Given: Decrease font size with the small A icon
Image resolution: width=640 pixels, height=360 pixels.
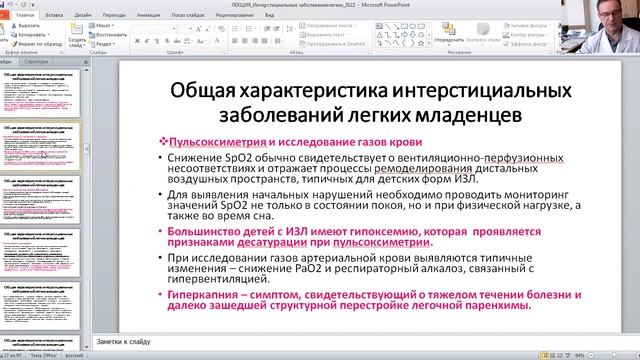Looking at the screenshot, I should click(x=209, y=29).
